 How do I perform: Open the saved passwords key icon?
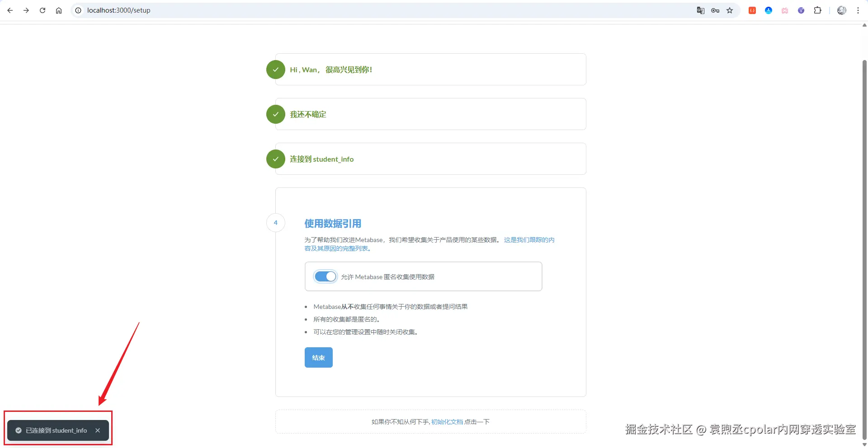click(x=715, y=10)
